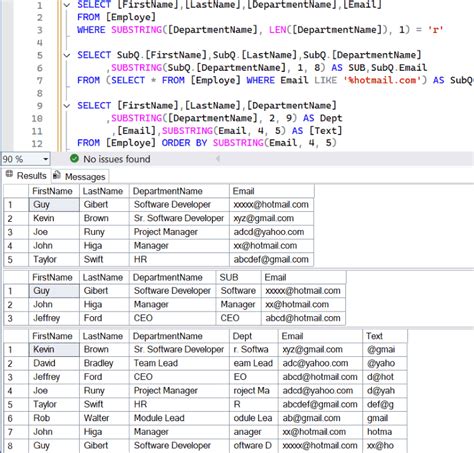Select the Guy cell in first result grid

54,205
